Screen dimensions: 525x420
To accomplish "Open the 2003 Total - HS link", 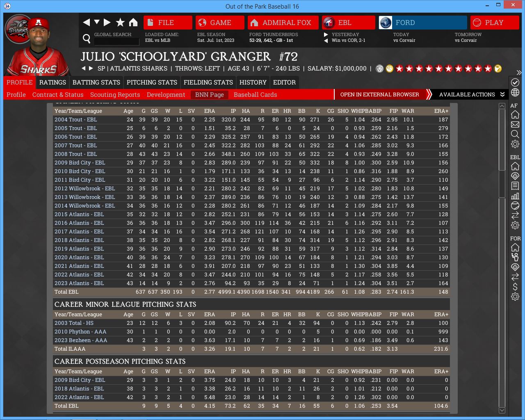I will click(74, 323).
